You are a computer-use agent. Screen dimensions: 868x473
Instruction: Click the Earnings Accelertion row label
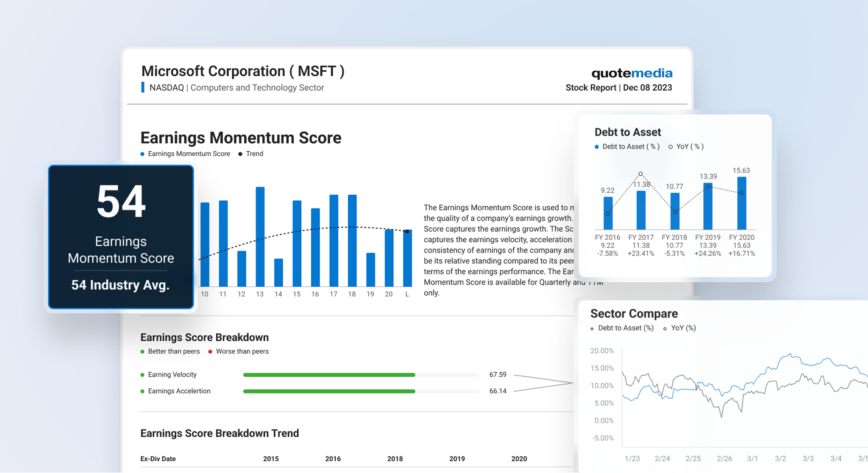tap(175, 391)
